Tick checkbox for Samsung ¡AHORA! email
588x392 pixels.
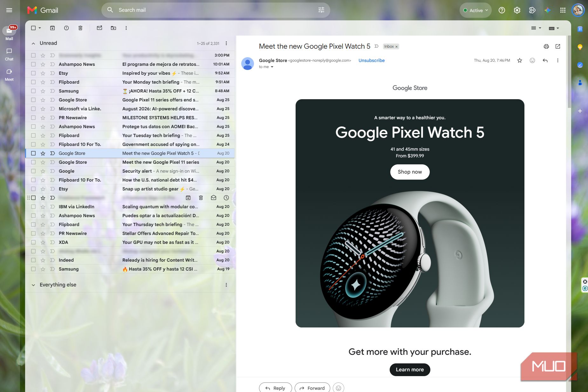tap(33, 91)
